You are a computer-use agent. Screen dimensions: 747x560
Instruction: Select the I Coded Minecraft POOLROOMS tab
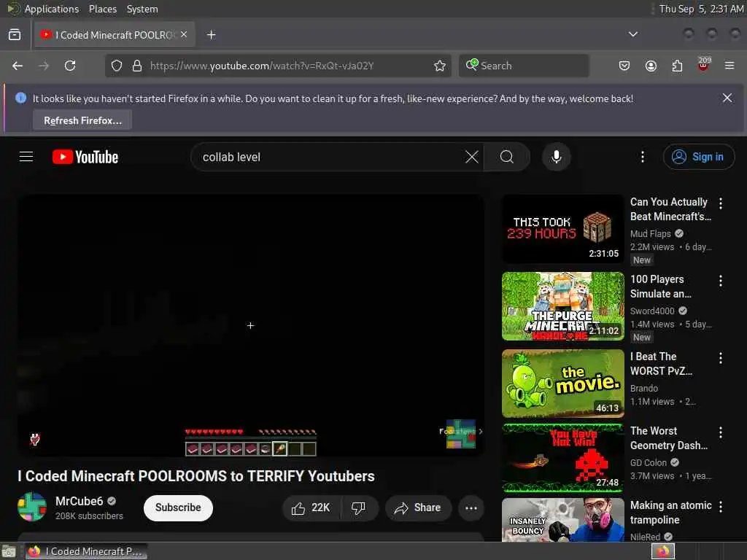(x=115, y=35)
